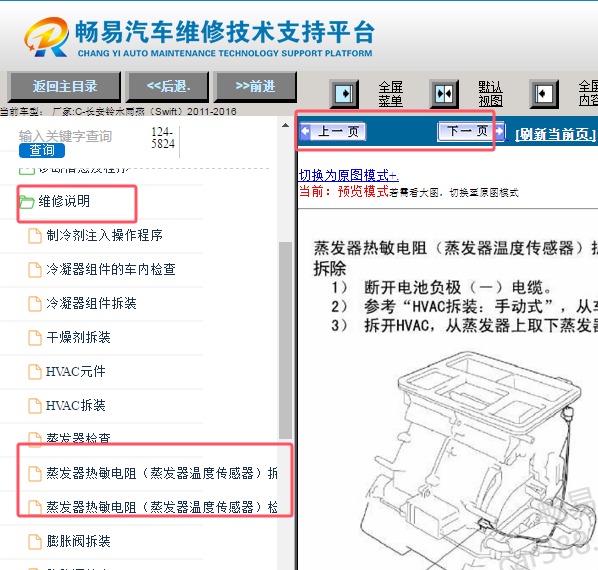Go to next page with 下一页

pos(467,132)
